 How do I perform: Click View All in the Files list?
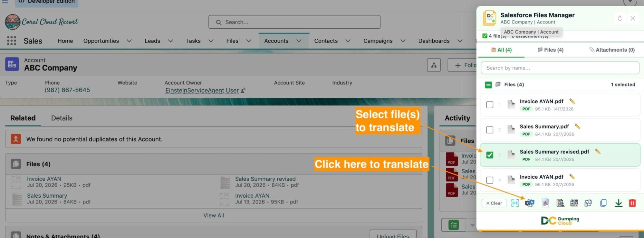point(214,215)
